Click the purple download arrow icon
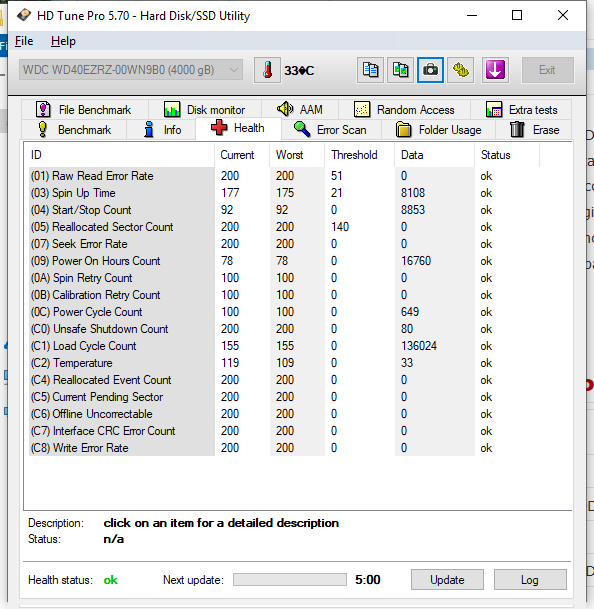 click(x=495, y=70)
